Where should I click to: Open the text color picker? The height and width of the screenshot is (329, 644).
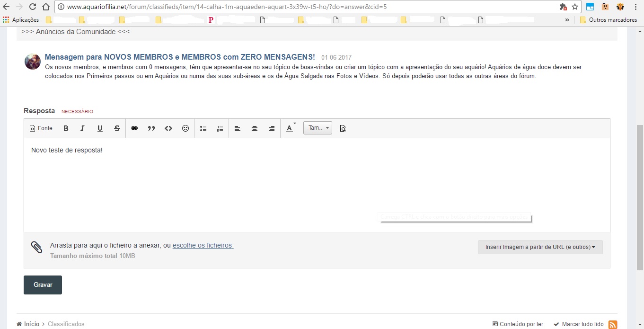[290, 128]
